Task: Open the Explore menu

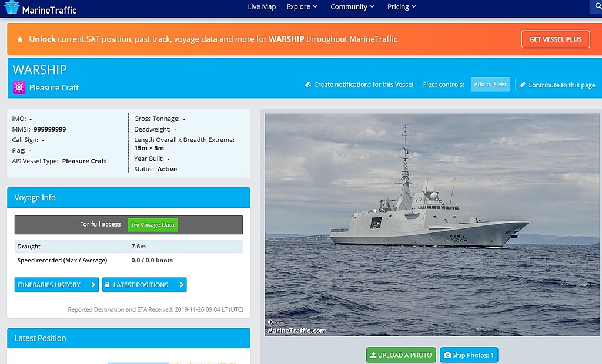Action: tap(302, 7)
